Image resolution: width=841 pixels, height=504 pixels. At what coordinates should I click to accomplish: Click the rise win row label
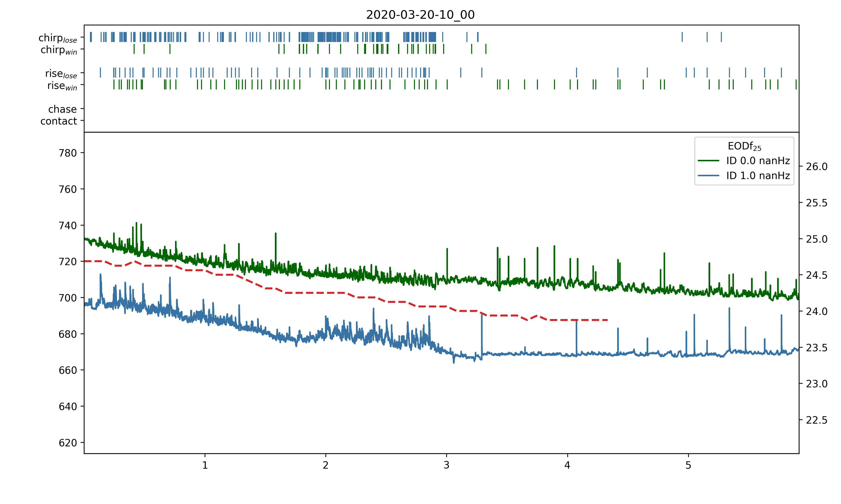[62, 86]
